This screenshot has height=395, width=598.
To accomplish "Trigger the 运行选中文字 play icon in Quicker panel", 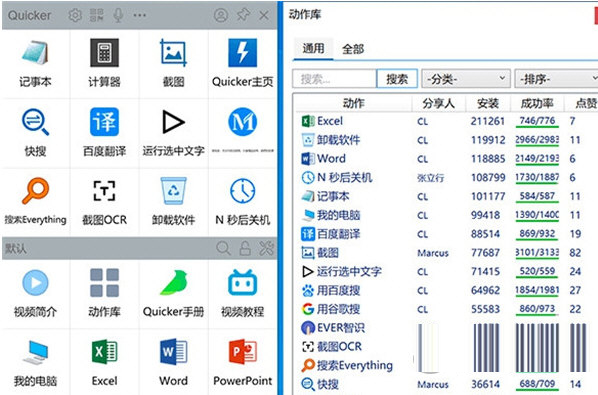I will [x=174, y=133].
